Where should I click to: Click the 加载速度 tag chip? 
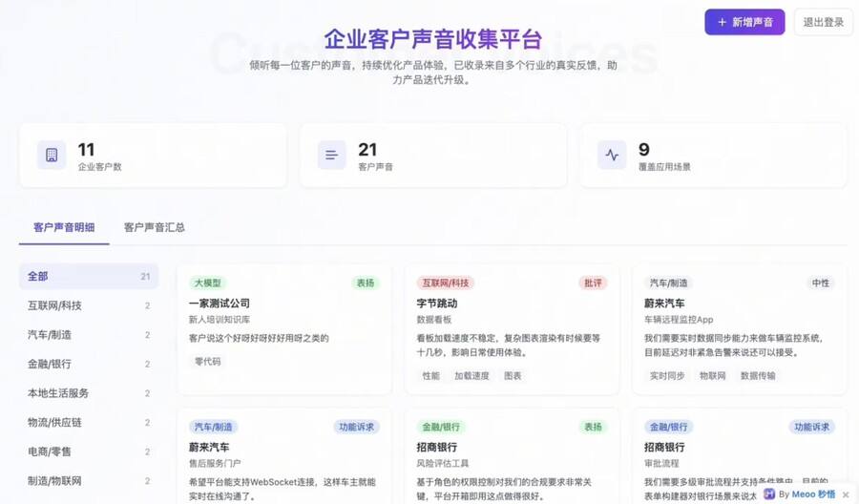[471, 376]
